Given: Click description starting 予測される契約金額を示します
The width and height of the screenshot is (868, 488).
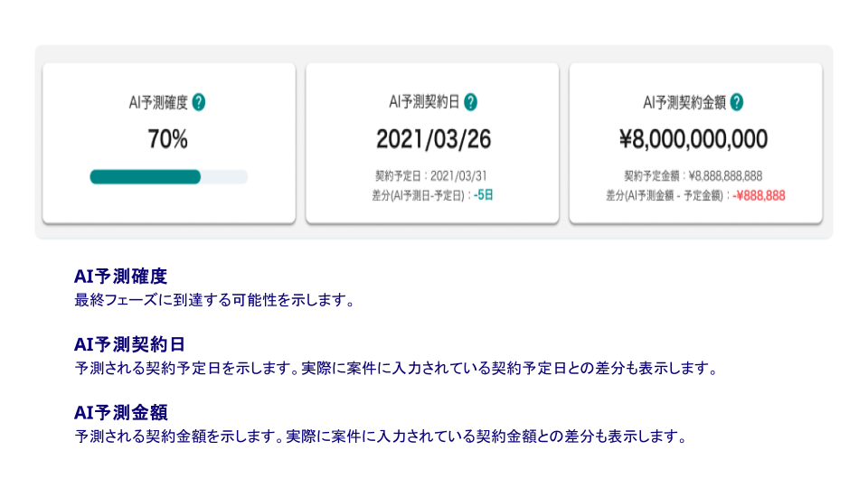Looking at the screenshot, I should click(381, 436).
